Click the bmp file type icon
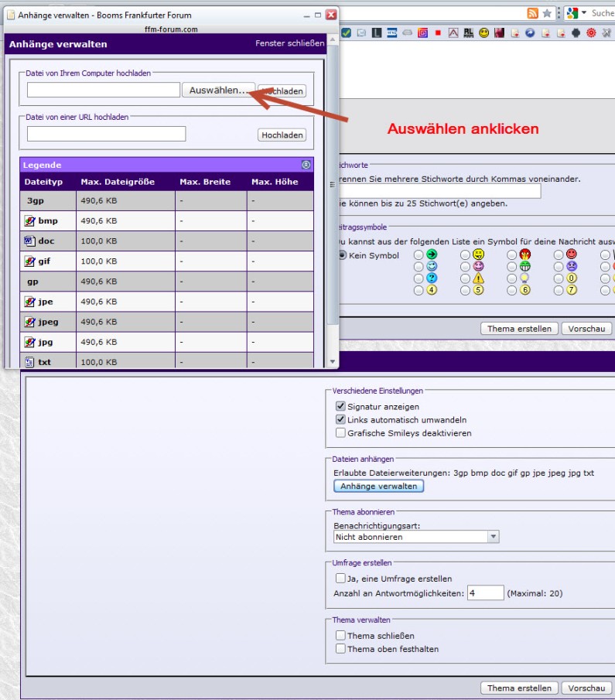615x700 pixels. pyautogui.click(x=30, y=221)
